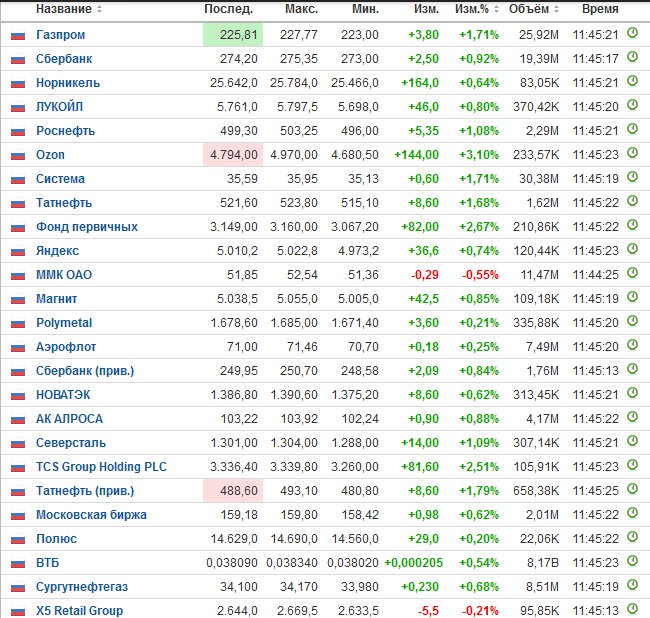
Task: Click the flag icon beside Фонд первичных
Action: click(18, 228)
